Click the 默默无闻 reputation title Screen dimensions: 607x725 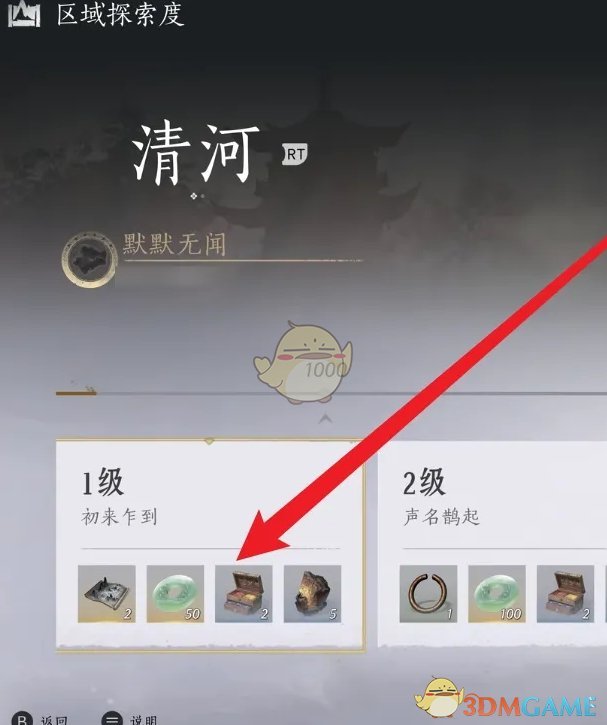[x=174, y=244]
